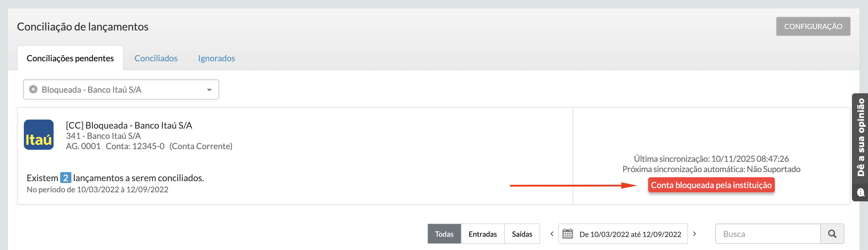The image size is (868, 250).
Task: Click the previous period chevron
Action: 552,233
